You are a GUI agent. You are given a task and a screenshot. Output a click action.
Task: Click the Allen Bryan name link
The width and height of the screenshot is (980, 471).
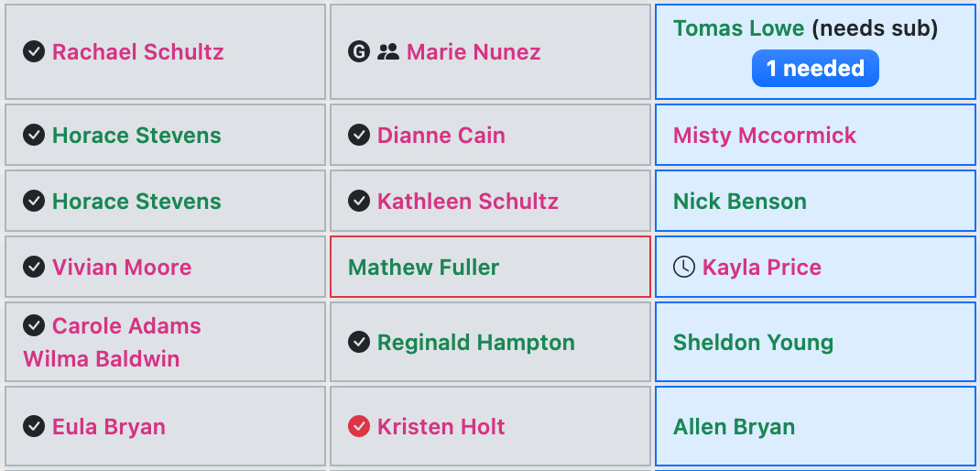(734, 427)
